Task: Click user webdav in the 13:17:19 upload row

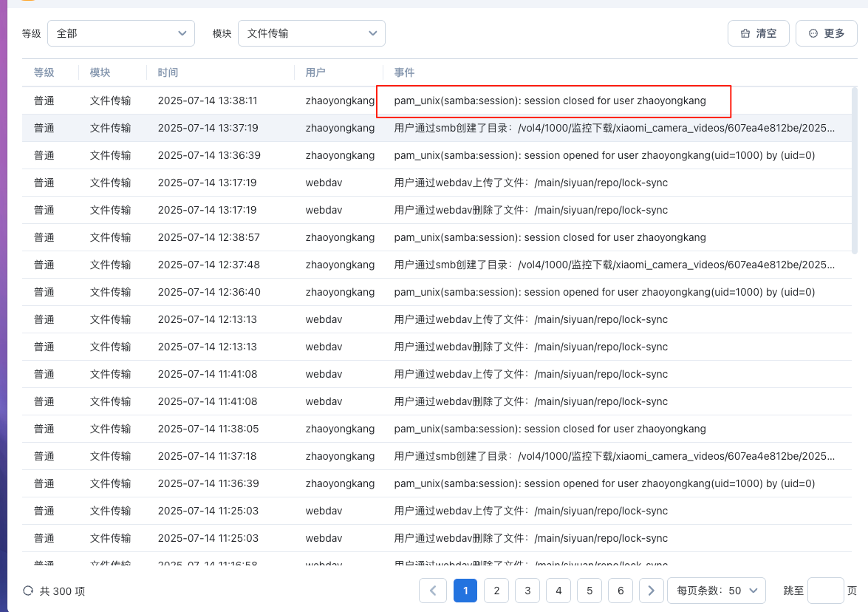Action: pos(324,183)
